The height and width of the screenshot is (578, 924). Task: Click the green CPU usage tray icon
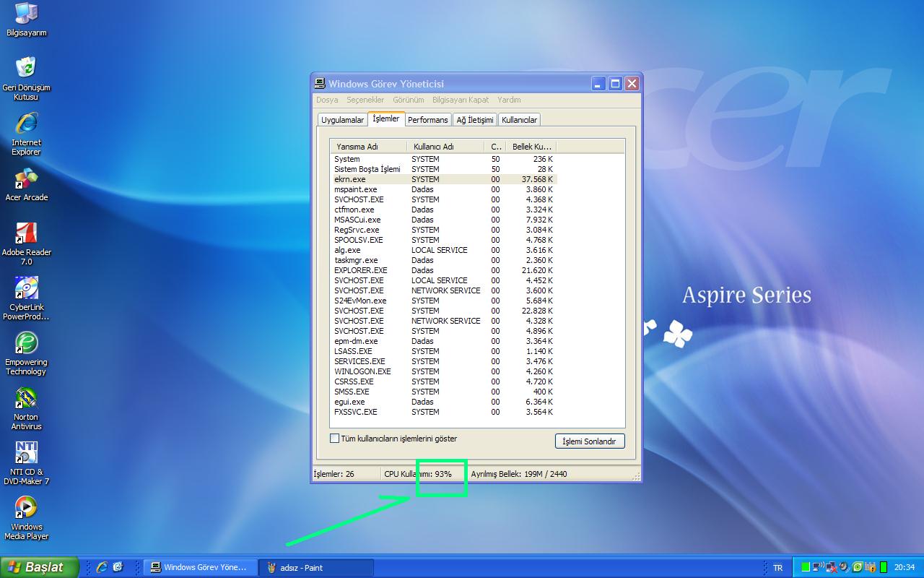[806, 567]
